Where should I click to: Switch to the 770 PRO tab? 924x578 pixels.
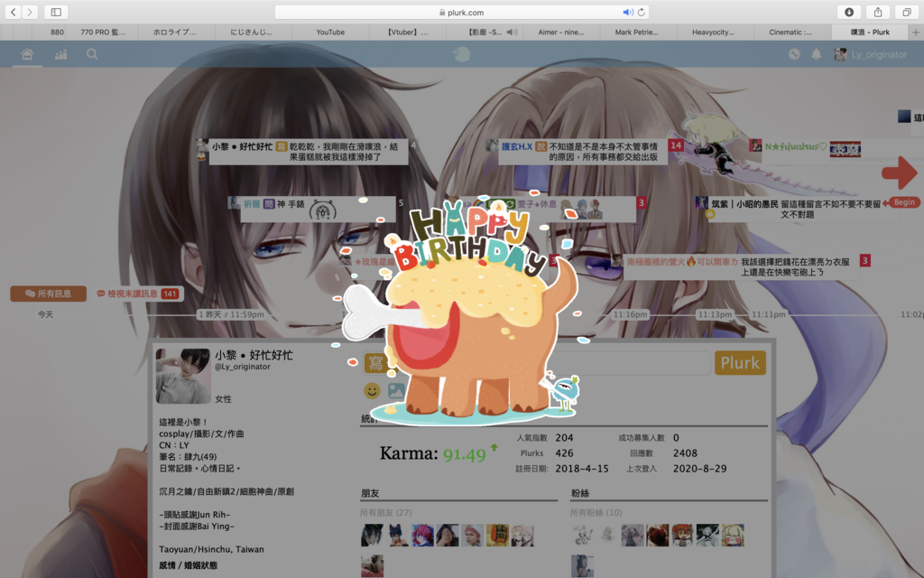click(x=103, y=33)
